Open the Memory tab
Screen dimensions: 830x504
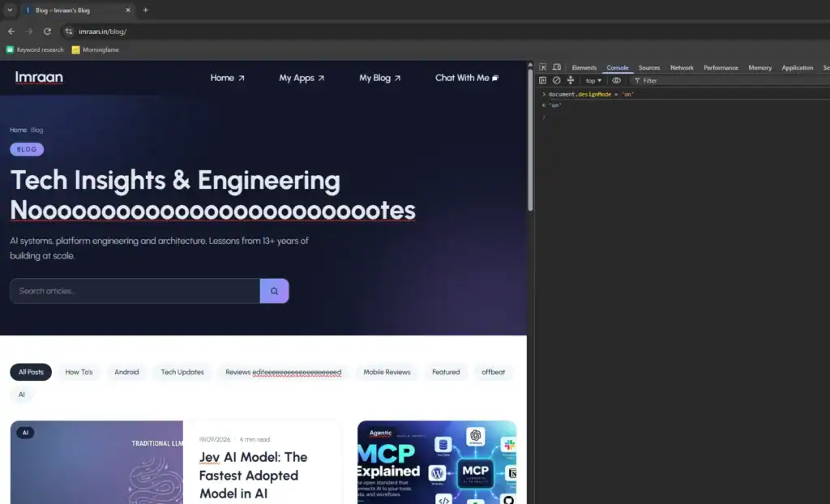click(759, 68)
